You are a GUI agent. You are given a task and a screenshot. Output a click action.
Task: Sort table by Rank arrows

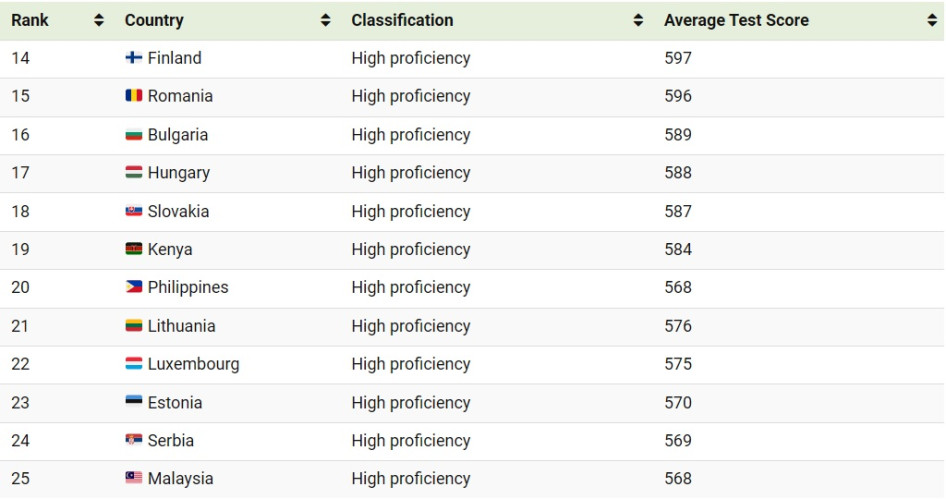(99, 21)
